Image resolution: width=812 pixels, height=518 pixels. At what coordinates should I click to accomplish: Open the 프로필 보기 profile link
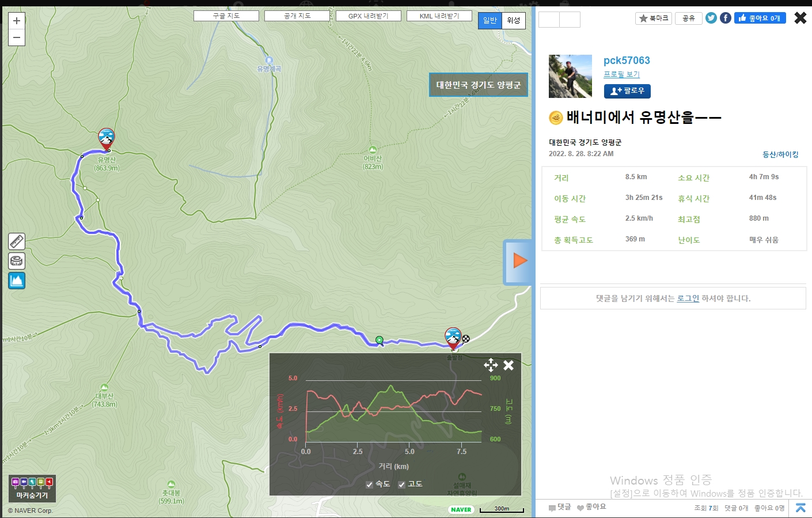[x=621, y=74]
